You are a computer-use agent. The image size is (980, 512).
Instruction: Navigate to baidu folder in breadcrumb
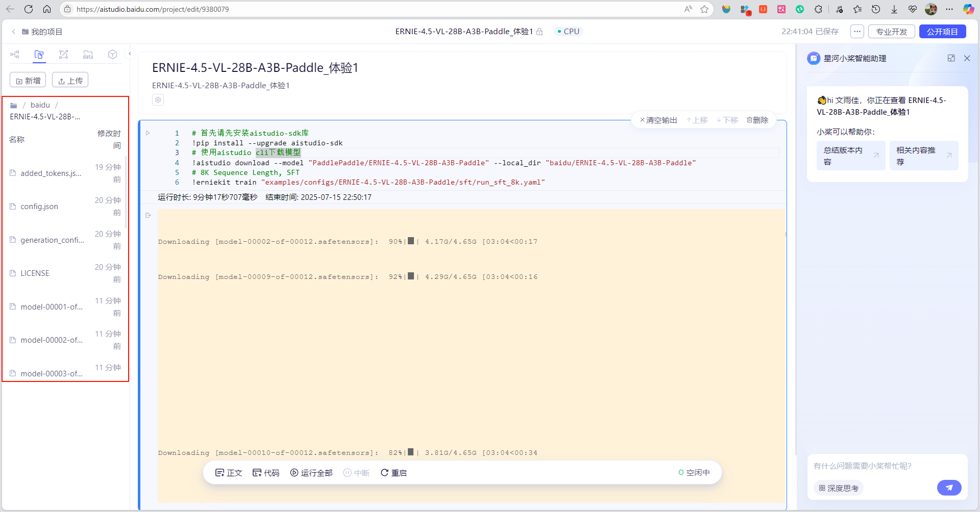point(40,105)
